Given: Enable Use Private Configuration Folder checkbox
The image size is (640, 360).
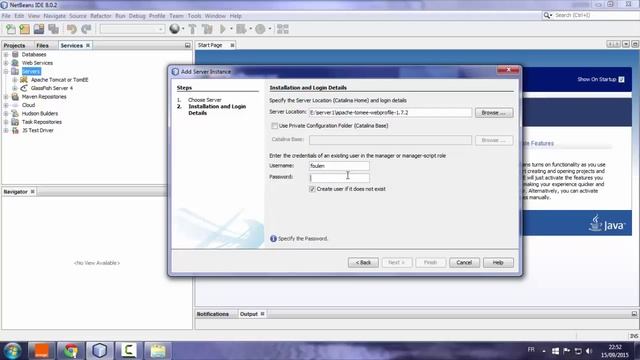Looking at the screenshot, I should point(274,126).
